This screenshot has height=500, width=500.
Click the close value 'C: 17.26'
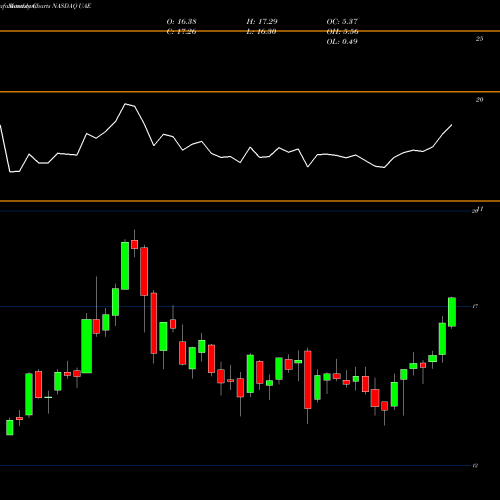[x=181, y=32]
